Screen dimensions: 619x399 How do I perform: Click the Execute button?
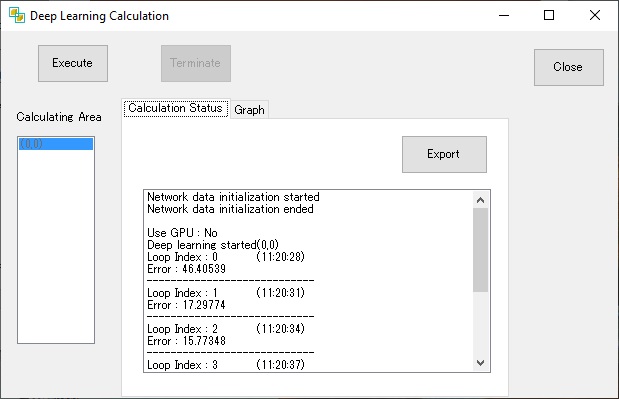pos(73,64)
